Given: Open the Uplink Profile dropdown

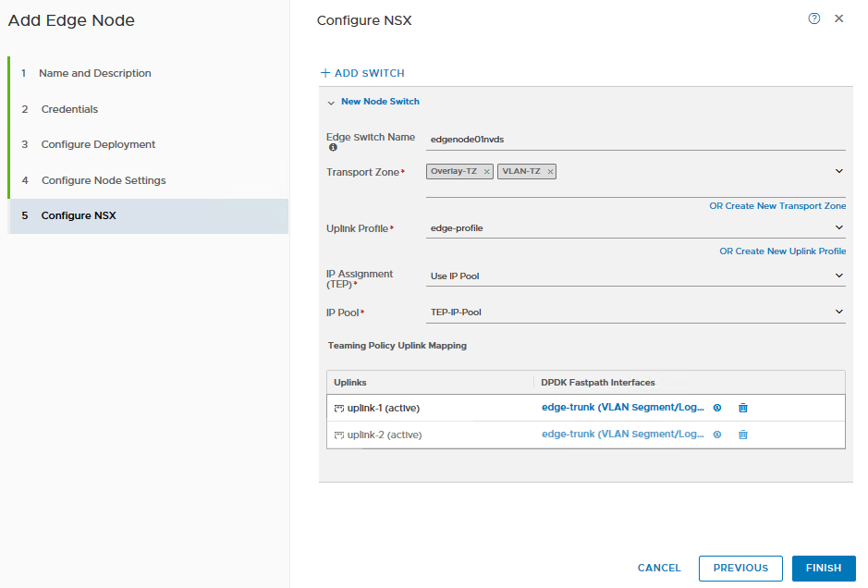Looking at the screenshot, I should tap(839, 227).
